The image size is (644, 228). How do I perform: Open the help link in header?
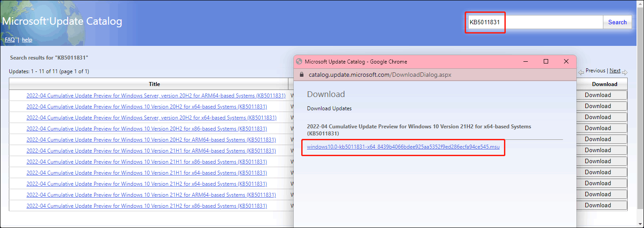27,40
